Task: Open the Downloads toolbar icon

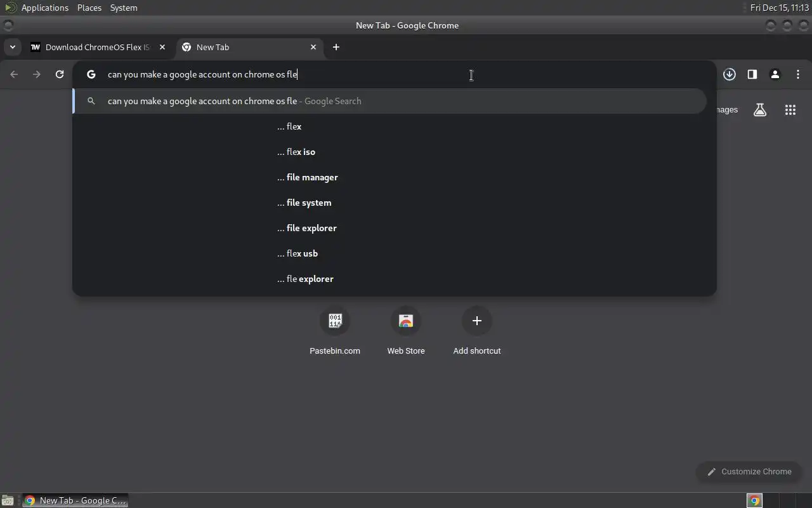Action: (730, 74)
